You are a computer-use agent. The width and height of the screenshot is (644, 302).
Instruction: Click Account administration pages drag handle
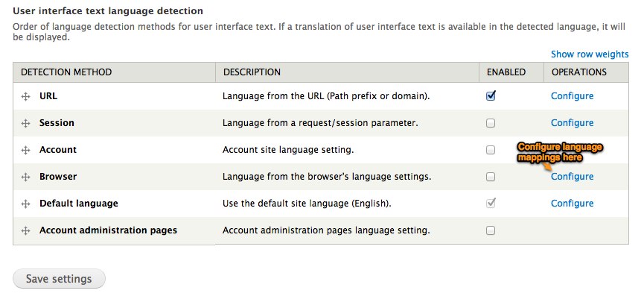click(25, 231)
